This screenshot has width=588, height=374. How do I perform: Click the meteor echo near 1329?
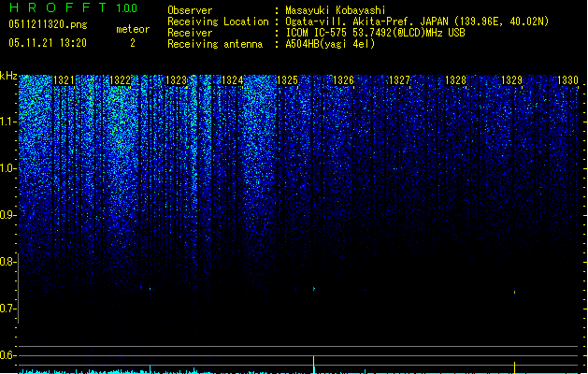514,292
